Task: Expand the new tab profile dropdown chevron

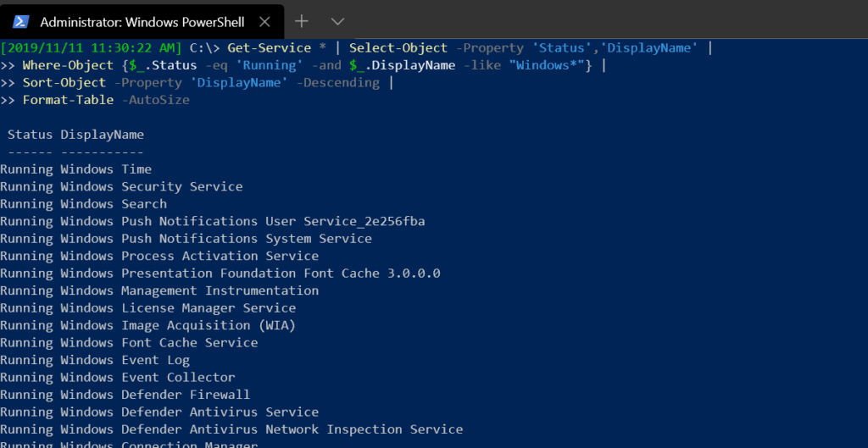Action: 337,21
